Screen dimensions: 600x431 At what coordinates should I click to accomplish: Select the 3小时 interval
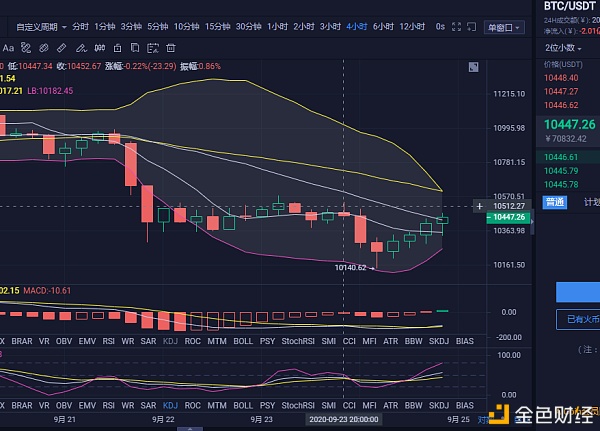330,27
